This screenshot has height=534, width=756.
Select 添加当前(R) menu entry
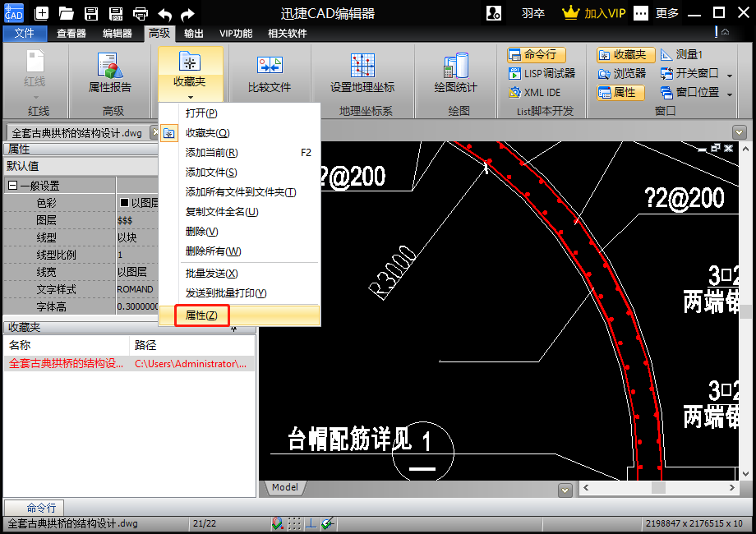pyautogui.click(x=240, y=152)
